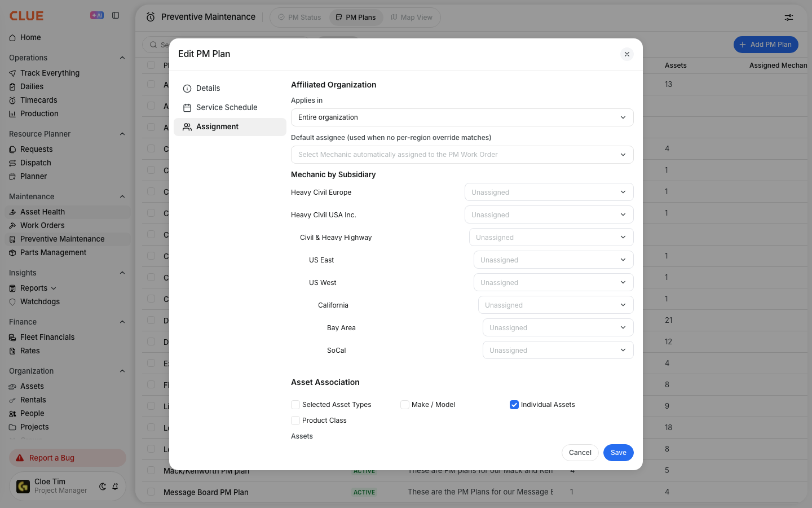Screen dimensions: 812x508
Task: Check the Make / Model checkbox
Action: 405,405
